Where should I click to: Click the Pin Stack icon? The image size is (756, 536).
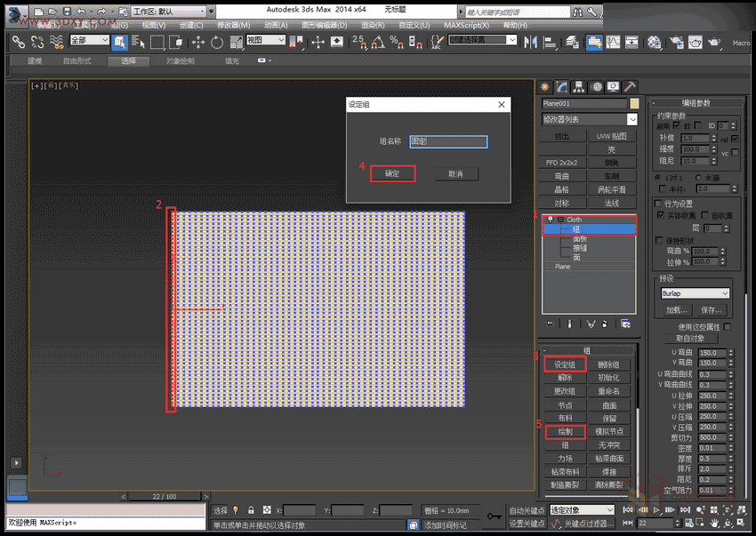(550, 324)
